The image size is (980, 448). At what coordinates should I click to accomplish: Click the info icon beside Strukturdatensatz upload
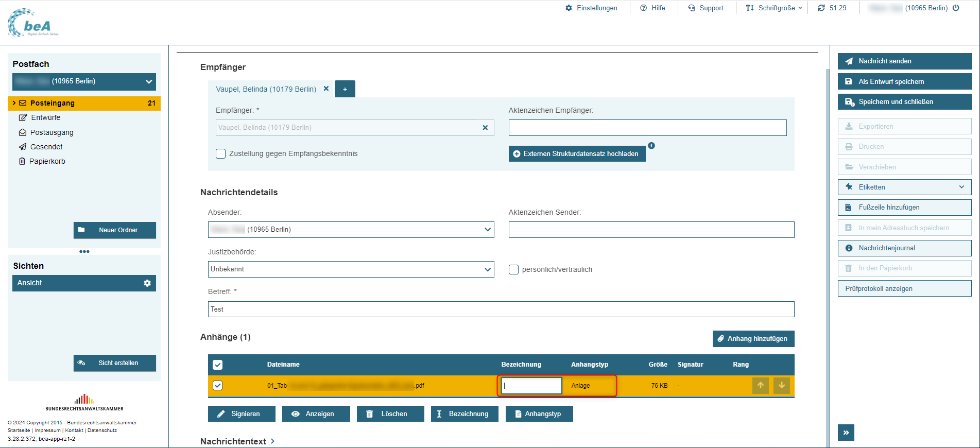click(x=651, y=146)
